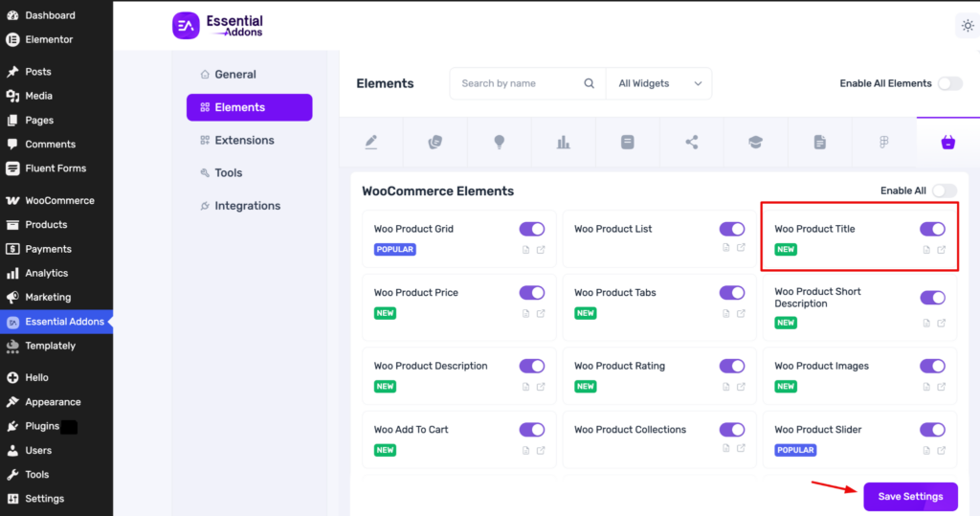Viewport: 980px width, 516px height.
Task: Open Woo Product Price documentation icon
Action: [x=525, y=313]
